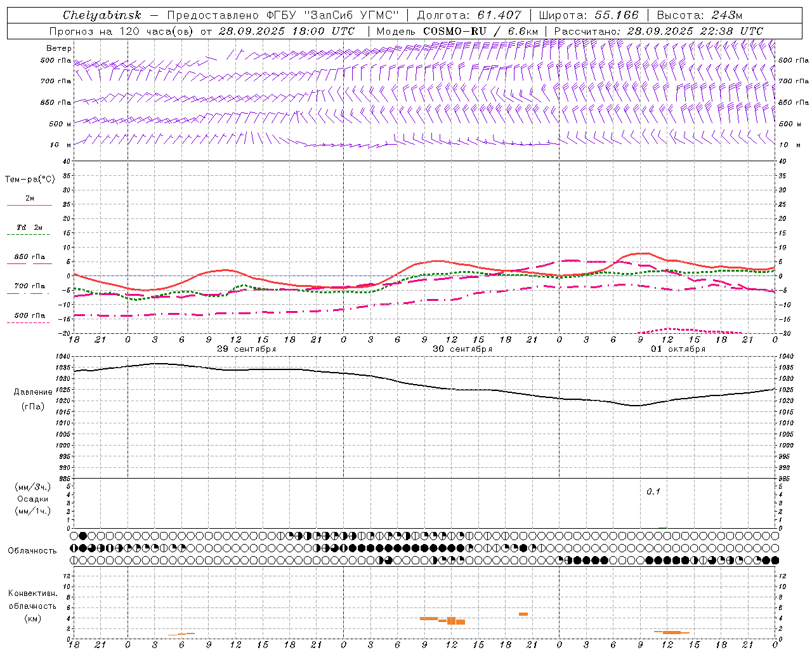Select the 'Предоставлено ФГБУ "ЗапСиб УГМС"' provider text
Viewport: 812px width, 650px height.
[283, 15]
